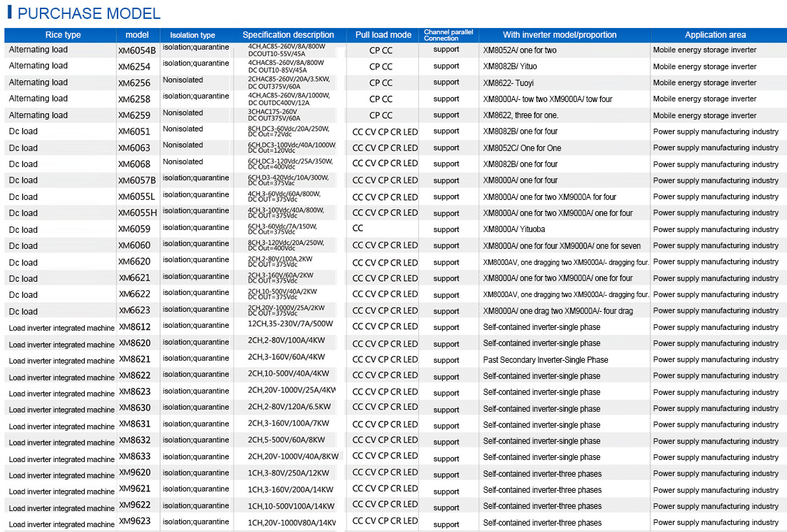Viewport: 787px width, 532px height.
Task: Select model cell XM6055L
Action: [136, 197]
